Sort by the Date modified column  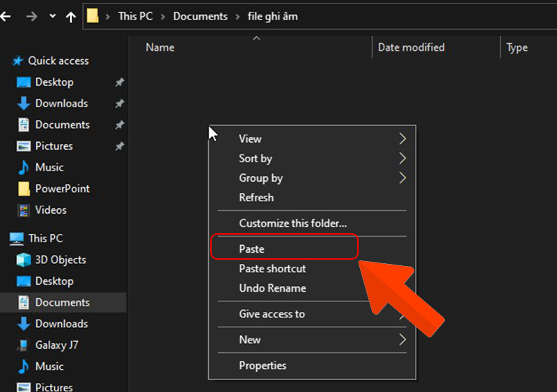tap(411, 47)
